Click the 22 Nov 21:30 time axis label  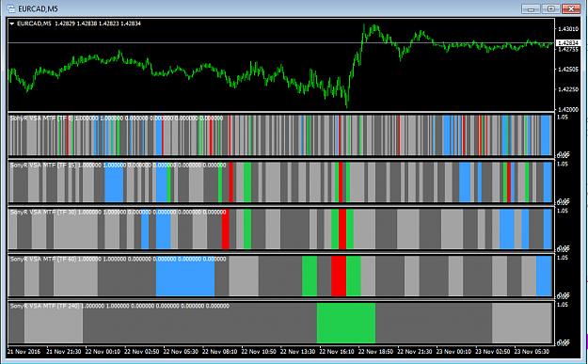click(414, 352)
